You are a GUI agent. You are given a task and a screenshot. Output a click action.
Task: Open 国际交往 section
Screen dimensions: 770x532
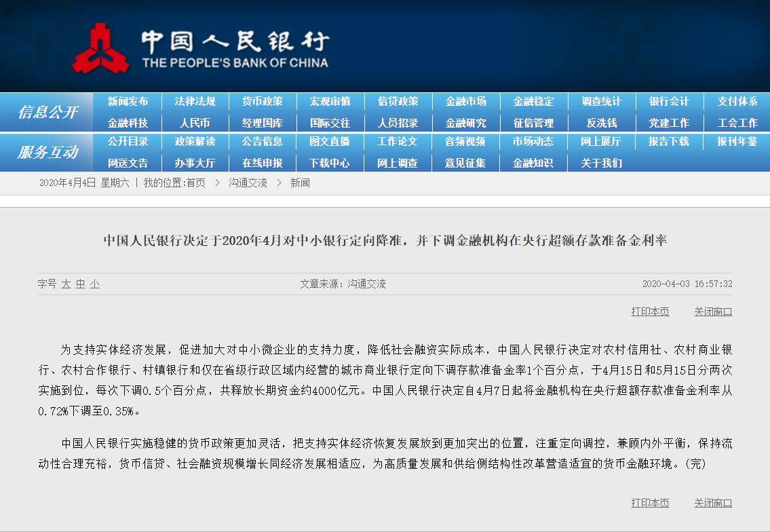(330, 123)
